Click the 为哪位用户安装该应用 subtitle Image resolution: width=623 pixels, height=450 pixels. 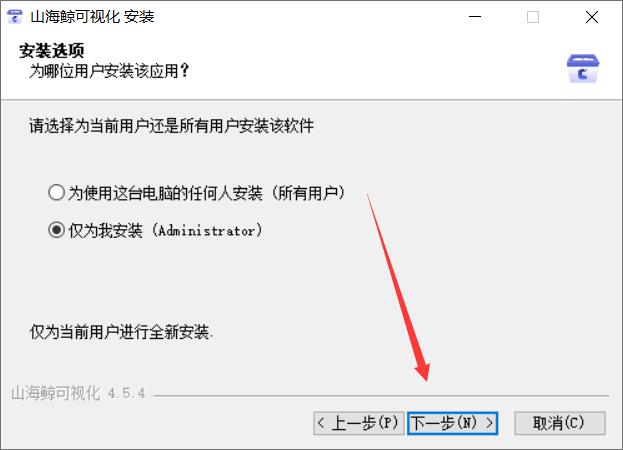(109, 71)
